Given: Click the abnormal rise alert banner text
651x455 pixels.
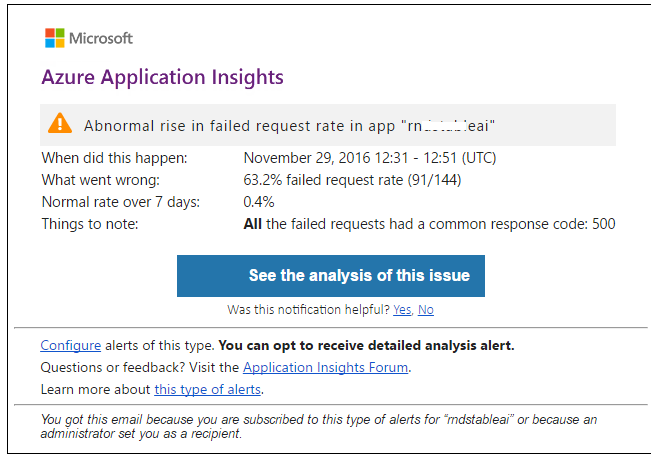Looking at the screenshot, I should click(290, 126).
